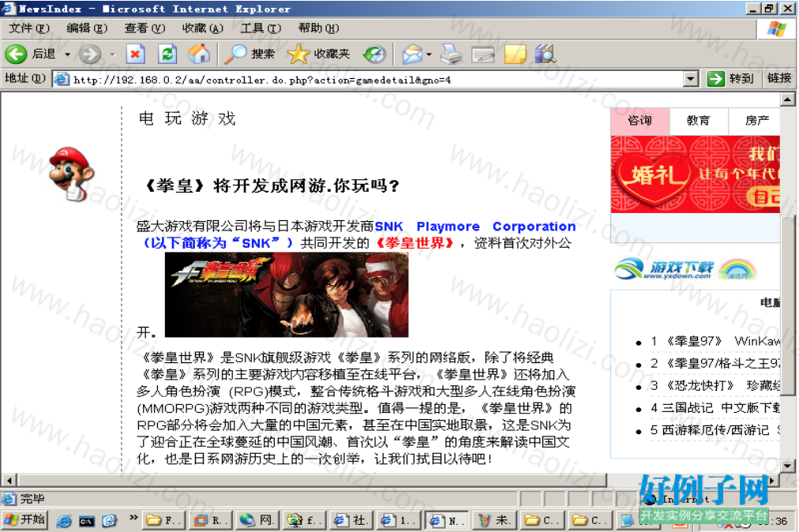Click the 完毕 status bar text
The width and height of the screenshot is (799, 532).
coord(32,499)
